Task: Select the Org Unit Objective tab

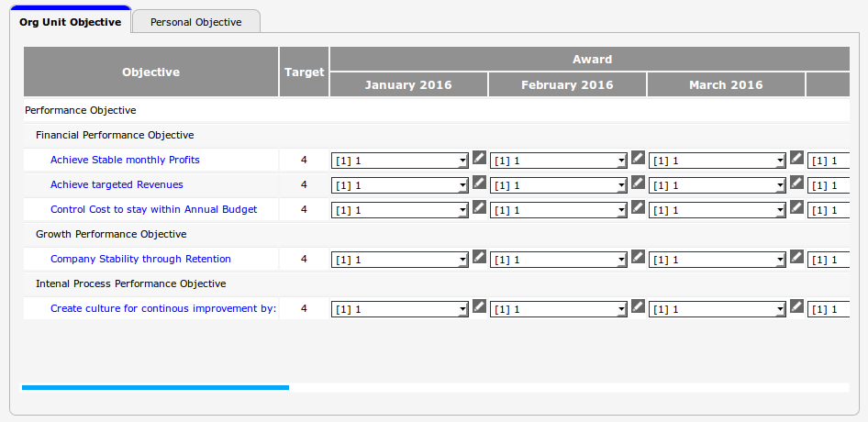Action: 71,22
